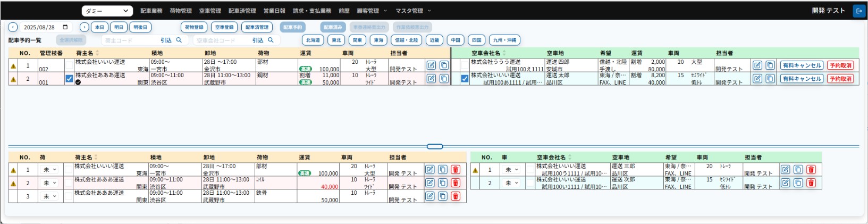Uncheck the 運送 太郎 vehicle row checkbox
Screen dimensions: 868x224
[x=465, y=79]
